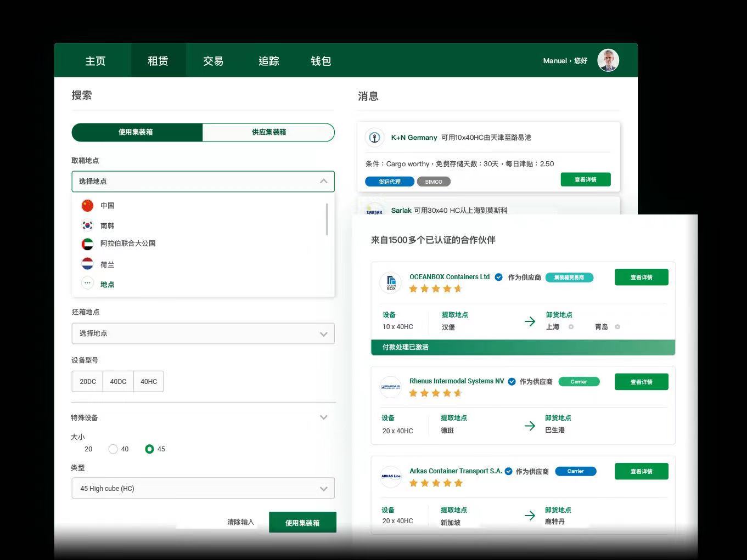Viewport: 747px width, 560px height.
Task: Toggle 40HC equipment type
Action: [148, 381]
